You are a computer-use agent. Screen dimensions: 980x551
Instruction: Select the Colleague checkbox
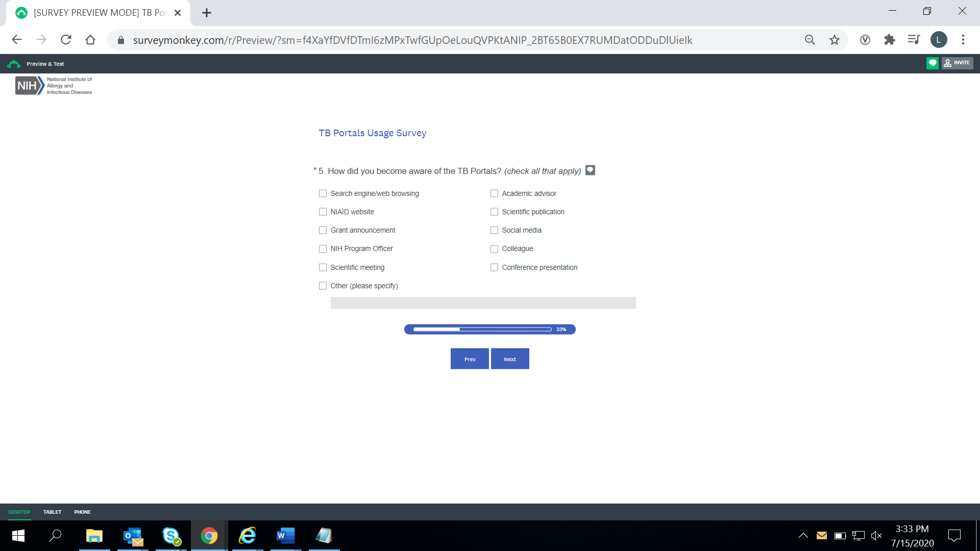494,249
